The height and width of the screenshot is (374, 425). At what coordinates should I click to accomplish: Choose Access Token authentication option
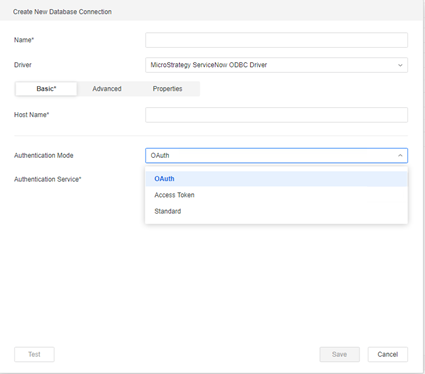(276, 195)
